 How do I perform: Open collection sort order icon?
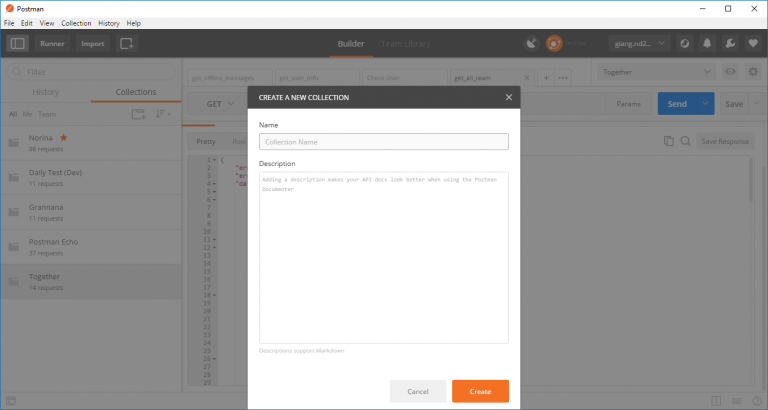click(163, 114)
